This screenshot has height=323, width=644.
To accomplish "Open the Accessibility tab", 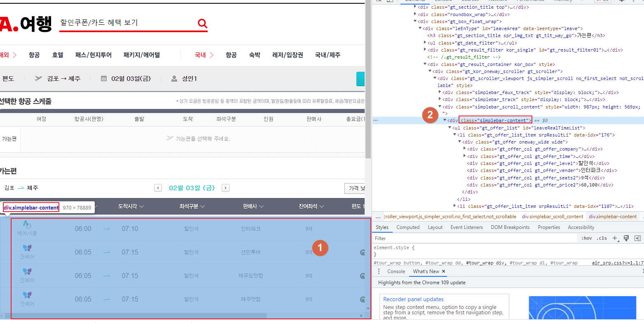I will [581, 227].
